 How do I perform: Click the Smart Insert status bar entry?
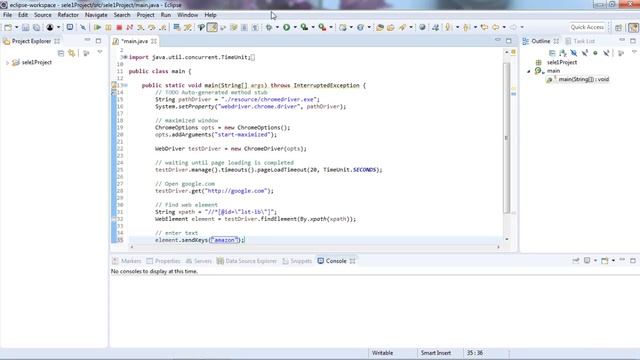tap(436, 353)
